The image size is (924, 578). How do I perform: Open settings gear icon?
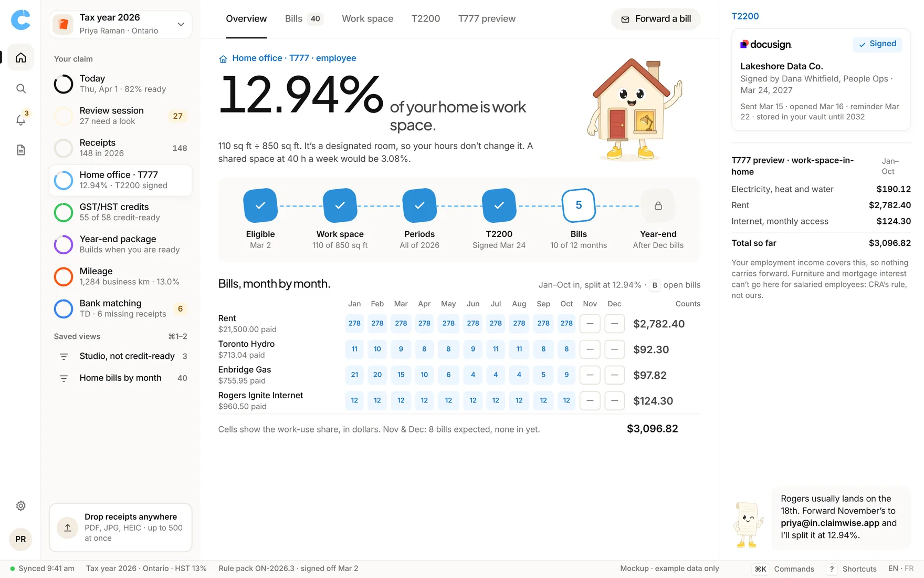coord(20,505)
